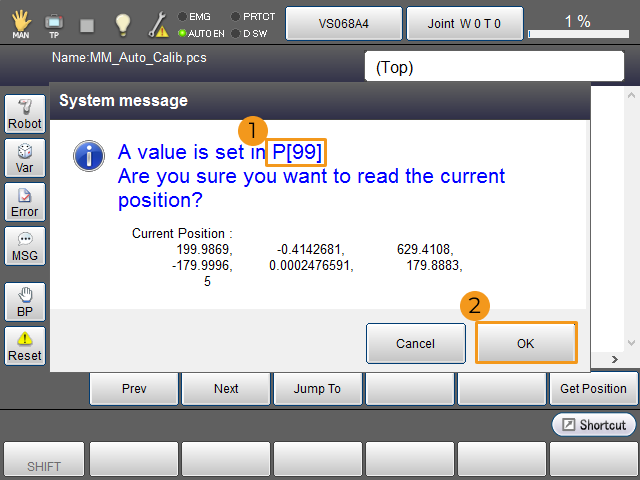
Task: Open the Shortcut menu
Action: coord(594,425)
